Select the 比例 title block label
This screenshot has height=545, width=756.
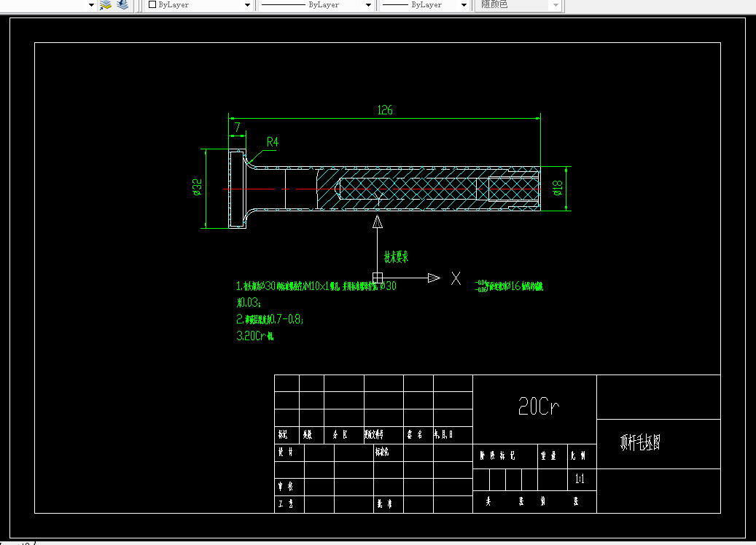point(578,456)
